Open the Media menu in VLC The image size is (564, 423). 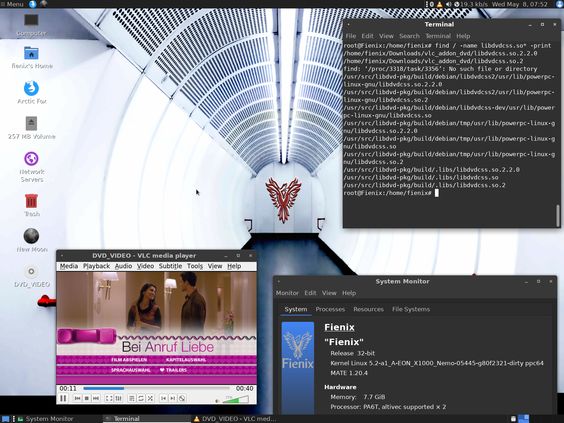coord(69,266)
